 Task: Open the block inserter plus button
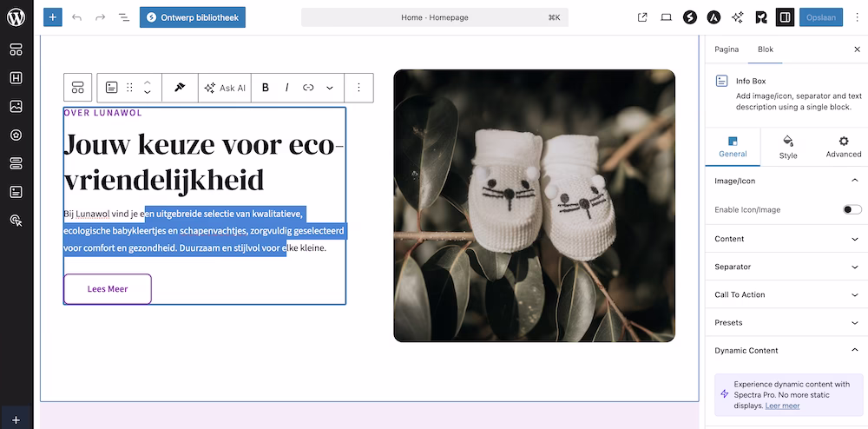53,17
